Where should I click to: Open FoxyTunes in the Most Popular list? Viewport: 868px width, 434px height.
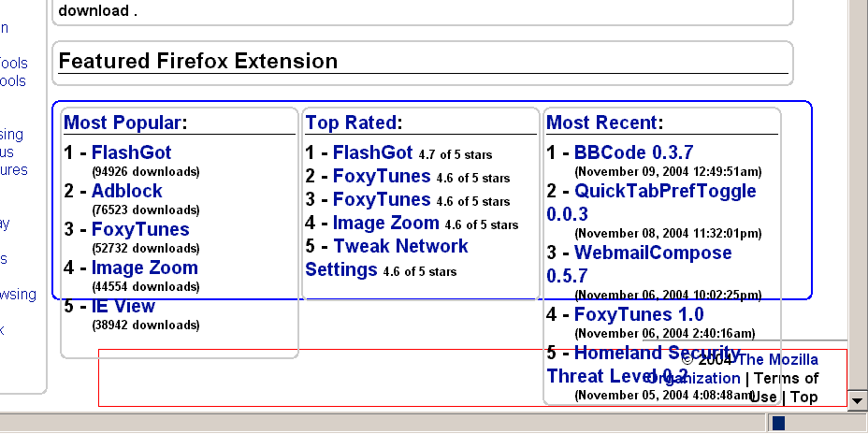click(139, 229)
